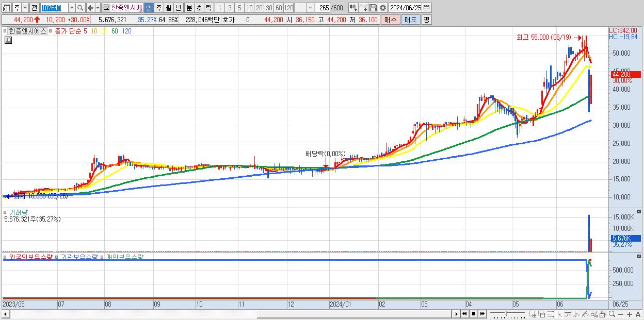Click single right-arrow button left of rewind

tap(457, 314)
